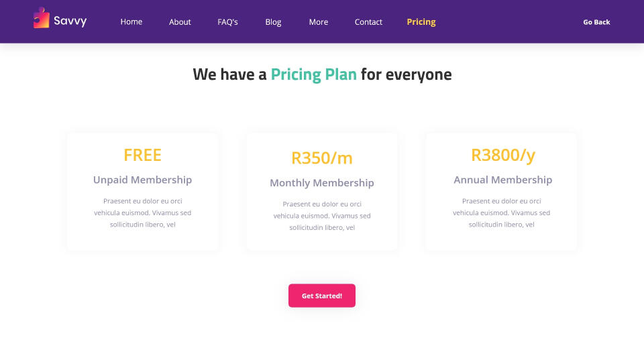Click the Savvy brand name text
Viewport: 644px width, 362px height.
(70, 21)
